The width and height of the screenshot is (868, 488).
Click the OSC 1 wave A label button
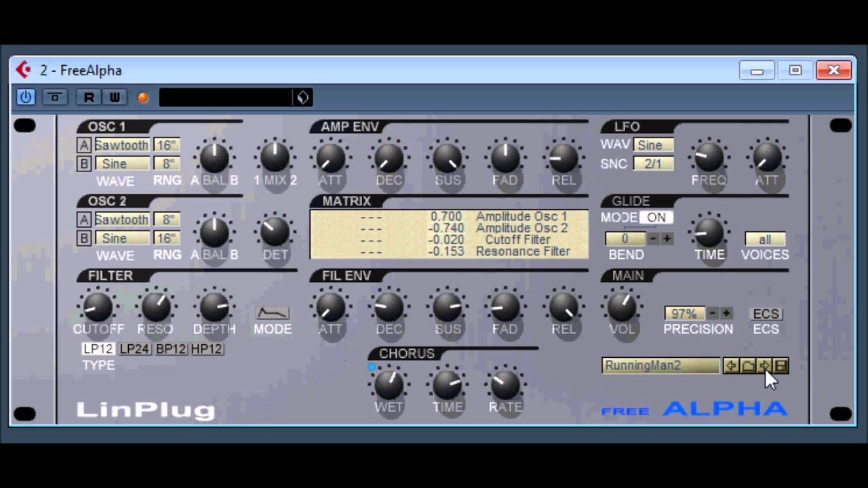[84, 145]
